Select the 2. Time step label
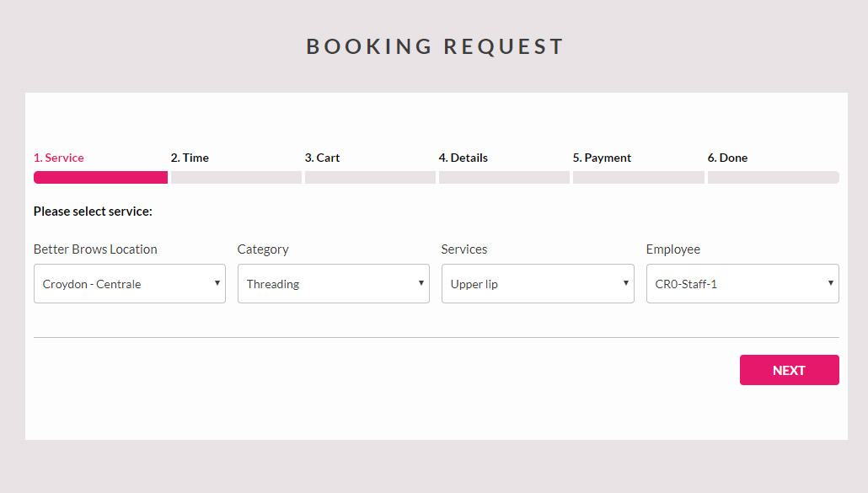The width and height of the screenshot is (868, 493). click(190, 158)
